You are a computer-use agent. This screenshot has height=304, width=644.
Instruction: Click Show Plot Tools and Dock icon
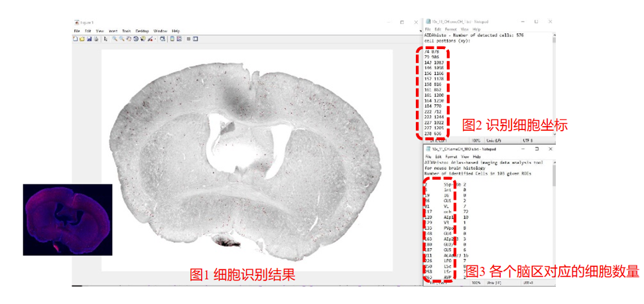click(x=195, y=39)
